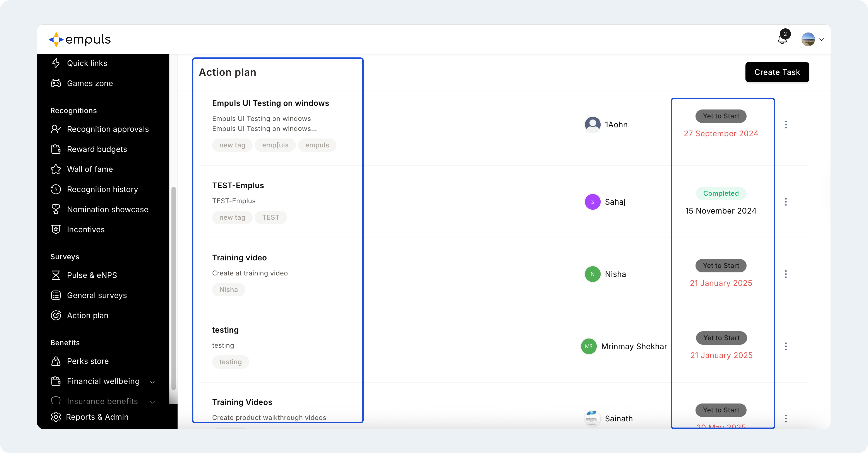The width and height of the screenshot is (868, 453).
Task: Select Recognition history in sidebar
Action: click(102, 189)
